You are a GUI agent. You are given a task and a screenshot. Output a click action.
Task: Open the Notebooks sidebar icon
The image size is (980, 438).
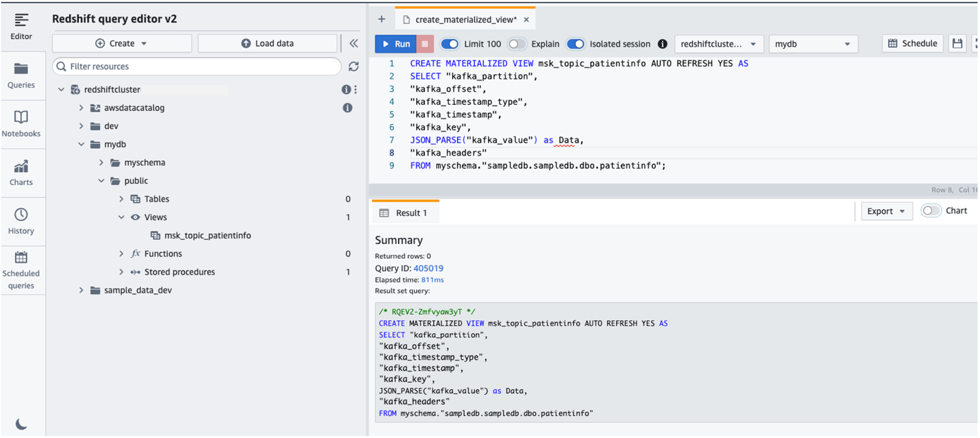click(21, 124)
